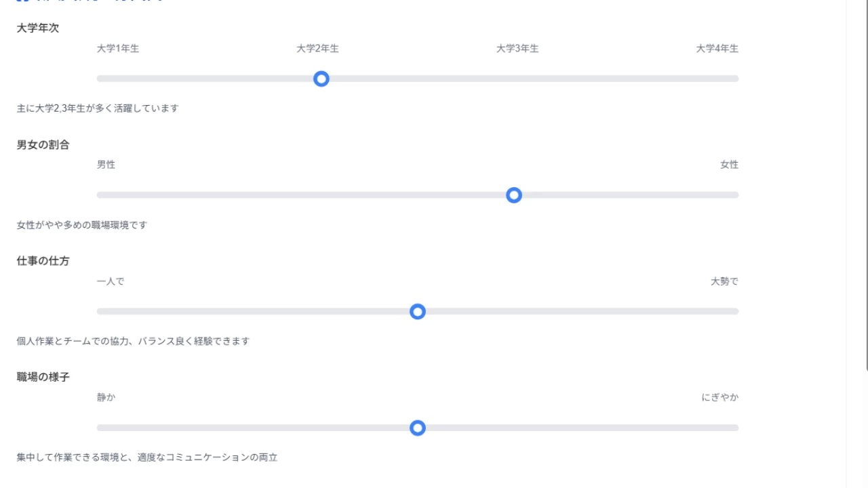Click the にぎやか label
Screen dimensions: 868x488
719,397
